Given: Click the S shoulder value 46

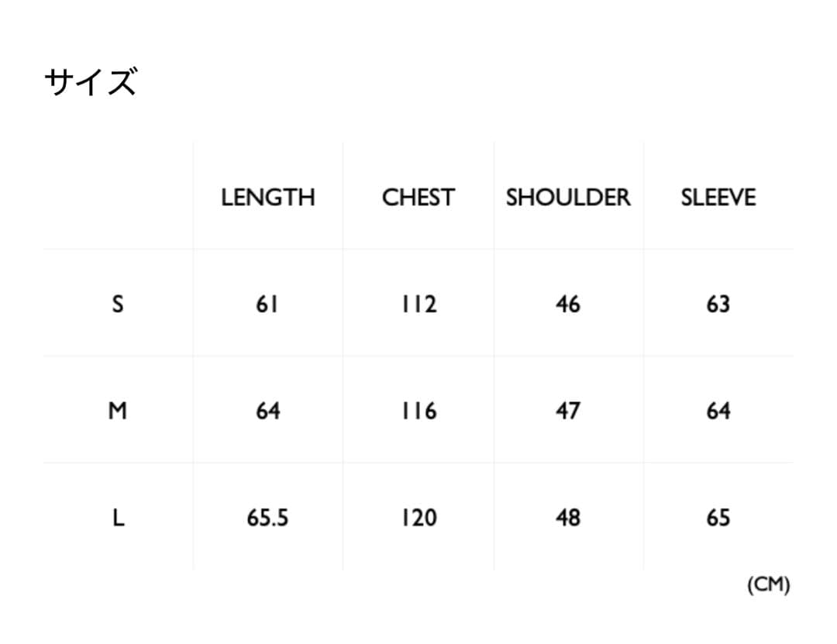Looking at the screenshot, I should [x=568, y=304].
